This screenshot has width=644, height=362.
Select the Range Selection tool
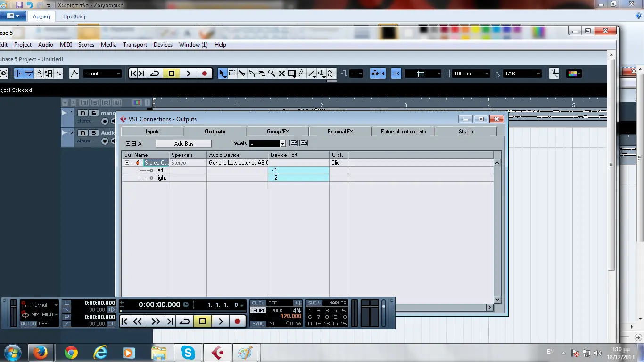coord(232,74)
